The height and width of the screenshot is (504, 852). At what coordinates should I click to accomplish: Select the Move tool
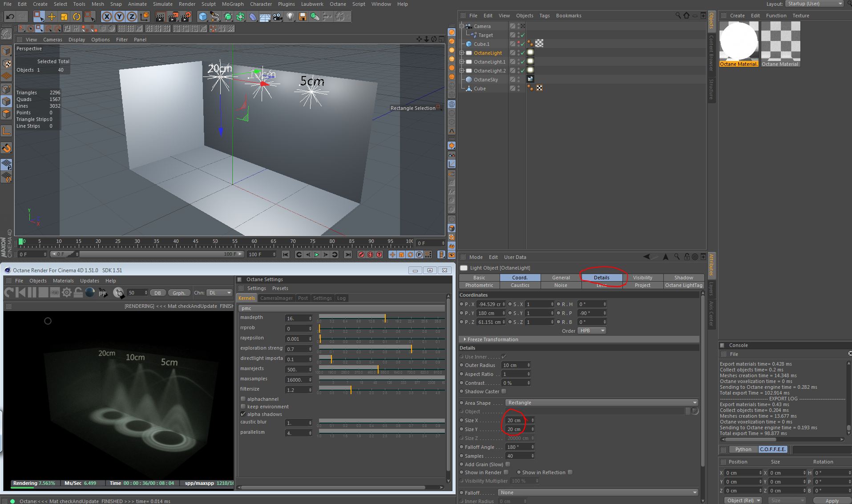coord(52,17)
